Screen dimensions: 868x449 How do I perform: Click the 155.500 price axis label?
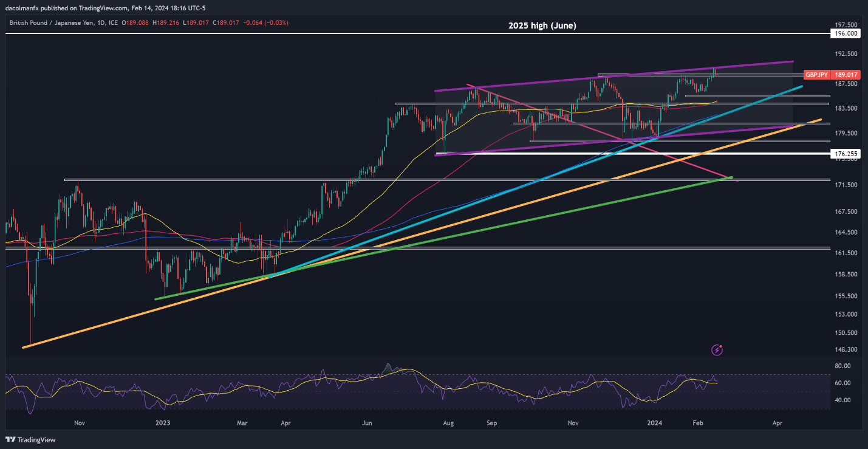[846, 296]
